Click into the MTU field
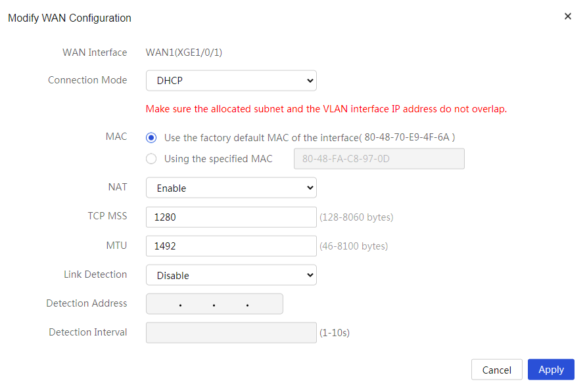This screenshot has width=587, height=392. (x=231, y=246)
